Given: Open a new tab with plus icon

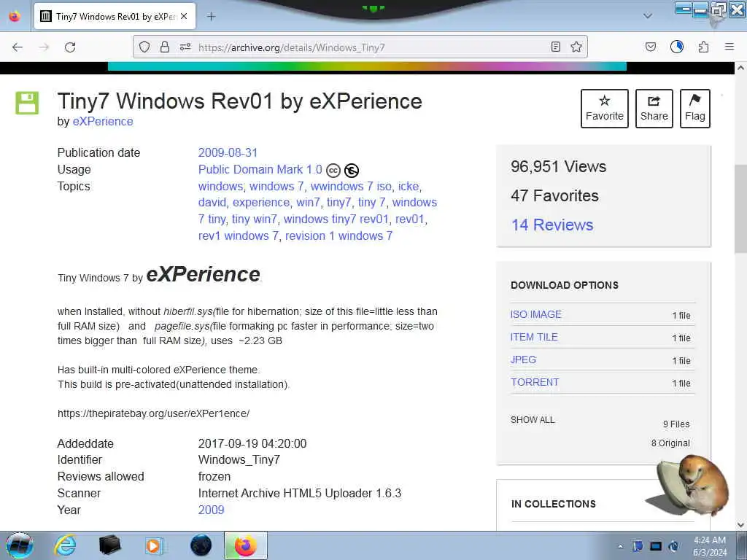Looking at the screenshot, I should pyautogui.click(x=211, y=16).
